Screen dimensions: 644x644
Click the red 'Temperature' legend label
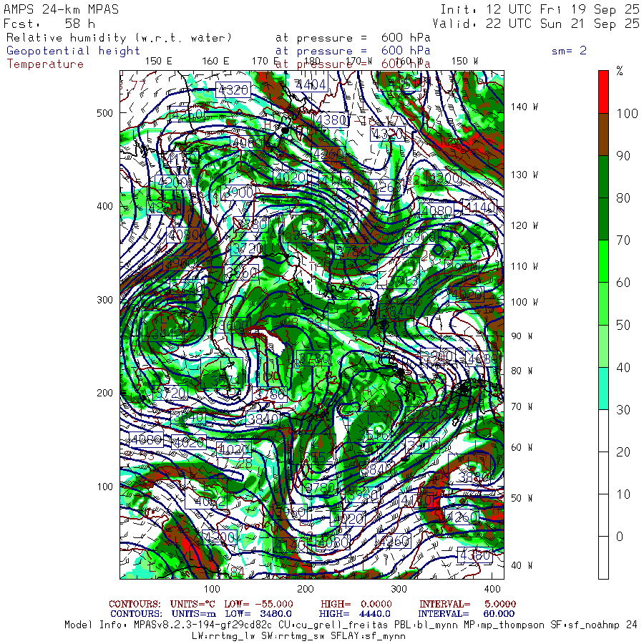[45, 64]
